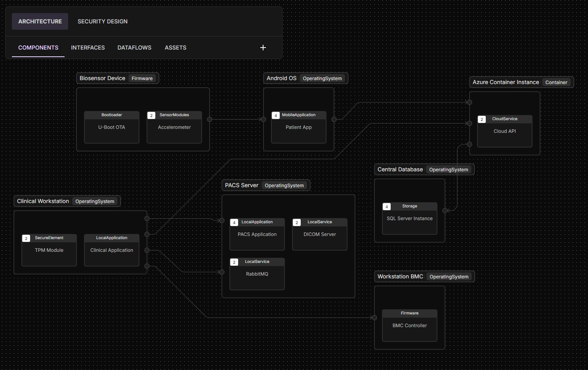The height and width of the screenshot is (370, 588).
Task: Click the "4" badge on PACS Application
Action: (x=234, y=222)
